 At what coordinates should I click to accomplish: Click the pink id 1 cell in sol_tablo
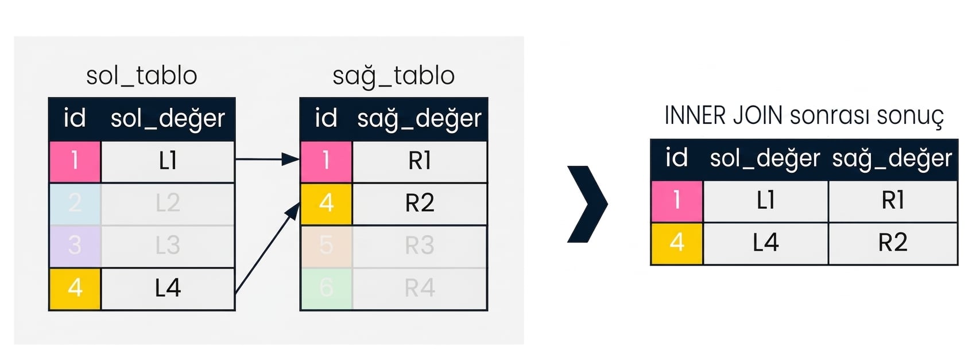click(x=75, y=161)
